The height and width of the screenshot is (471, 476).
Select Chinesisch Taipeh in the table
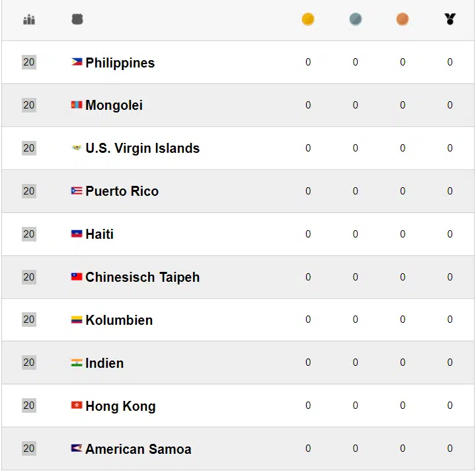point(143,277)
